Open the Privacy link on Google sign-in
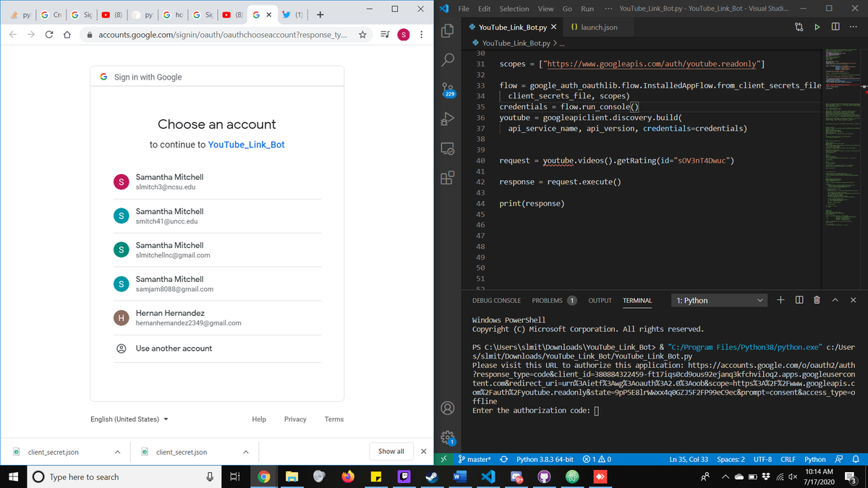 [295, 419]
